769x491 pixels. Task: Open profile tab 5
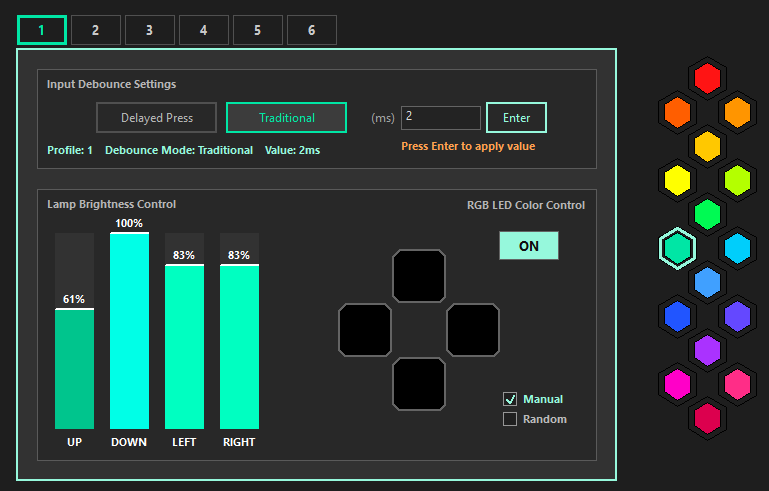click(258, 30)
